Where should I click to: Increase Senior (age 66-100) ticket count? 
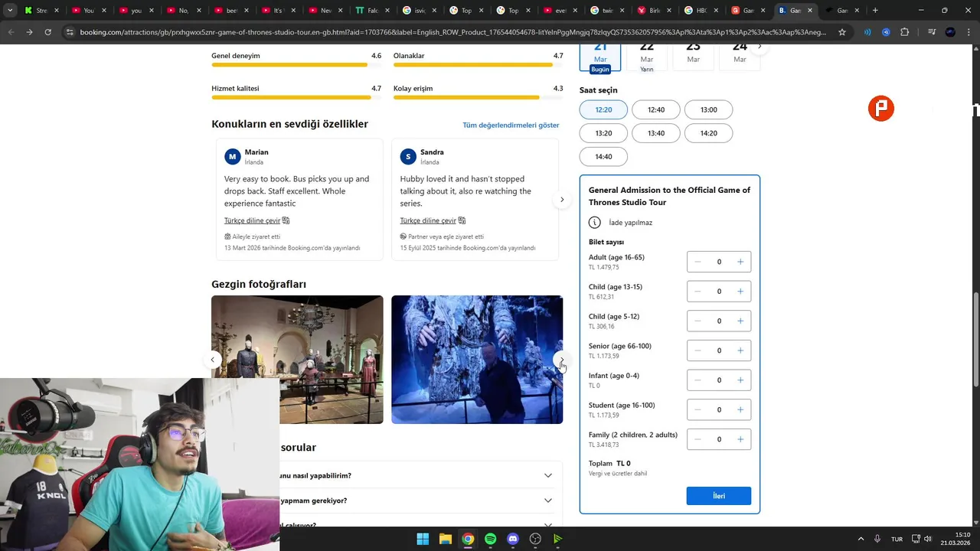coord(740,350)
